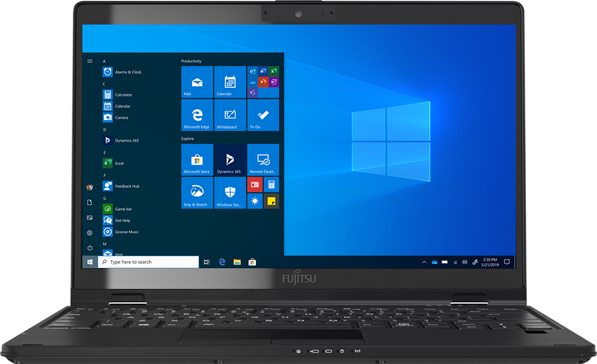This screenshot has width=597, height=364.
Task: Open the Windows Security tile
Action: point(230,193)
